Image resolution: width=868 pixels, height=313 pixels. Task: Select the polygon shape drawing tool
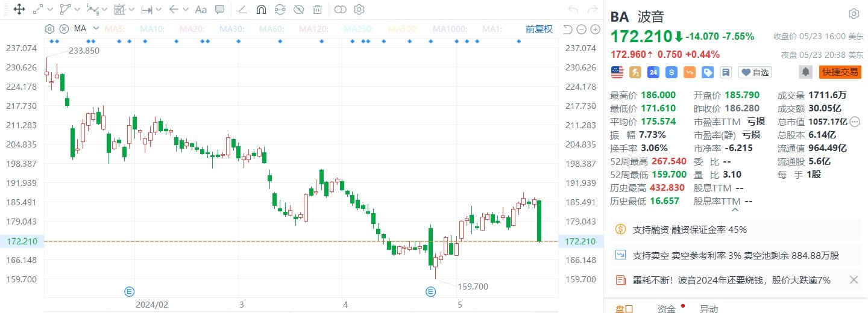[65, 10]
